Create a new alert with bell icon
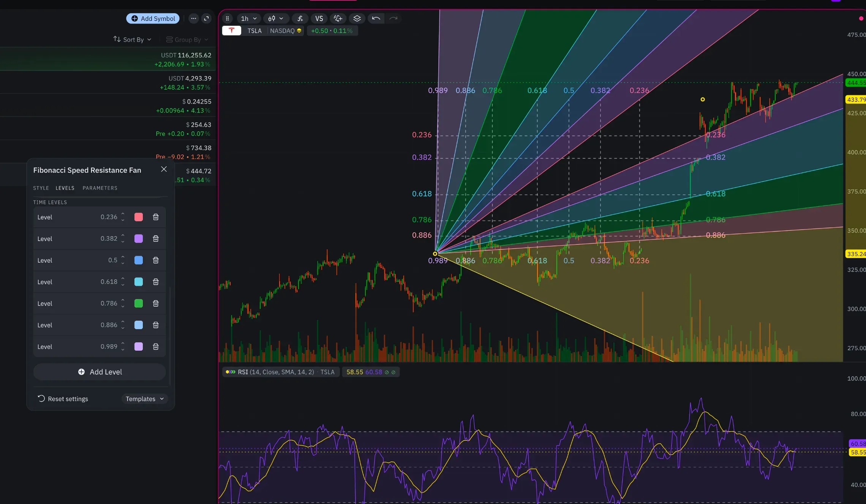Image resolution: width=866 pixels, height=504 pixels. point(338,19)
